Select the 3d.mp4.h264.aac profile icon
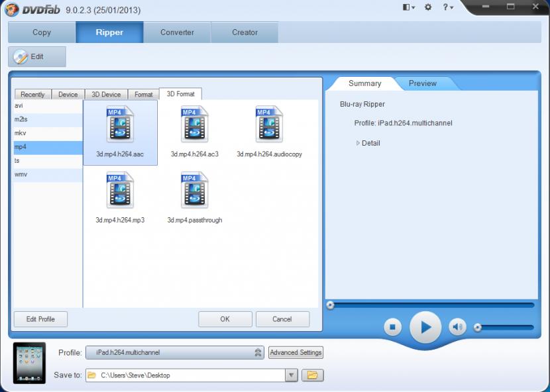 click(x=120, y=125)
